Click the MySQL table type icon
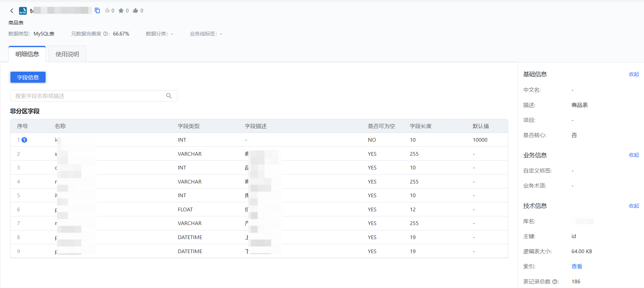This screenshot has height=288, width=644. (x=23, y=11)
